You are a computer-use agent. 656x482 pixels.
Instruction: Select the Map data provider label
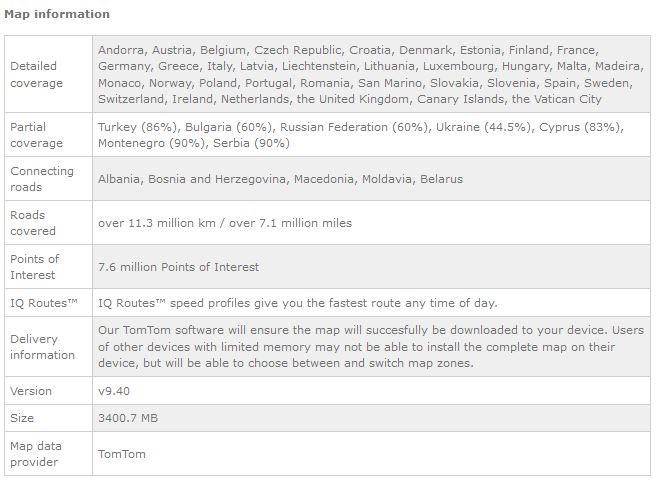coord(36,454)
